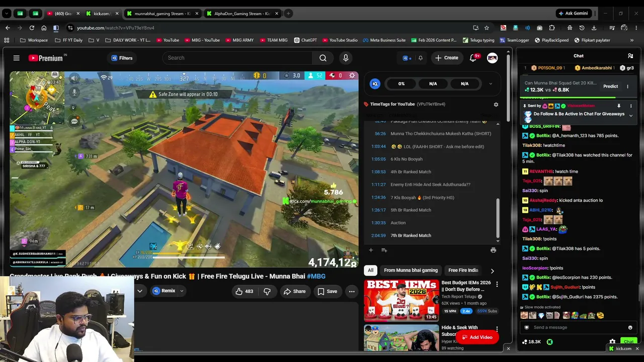Start voice search with the microphone

point(346,58)
